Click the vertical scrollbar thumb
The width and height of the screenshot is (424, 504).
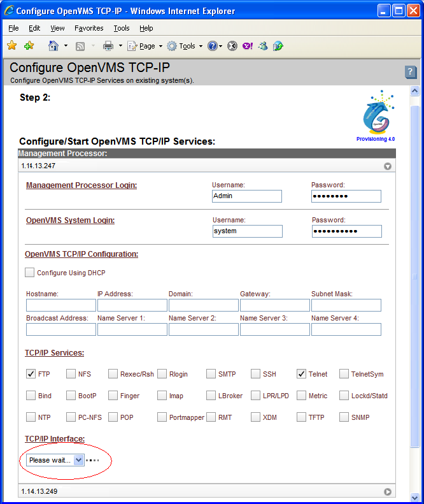pos(414,277)
